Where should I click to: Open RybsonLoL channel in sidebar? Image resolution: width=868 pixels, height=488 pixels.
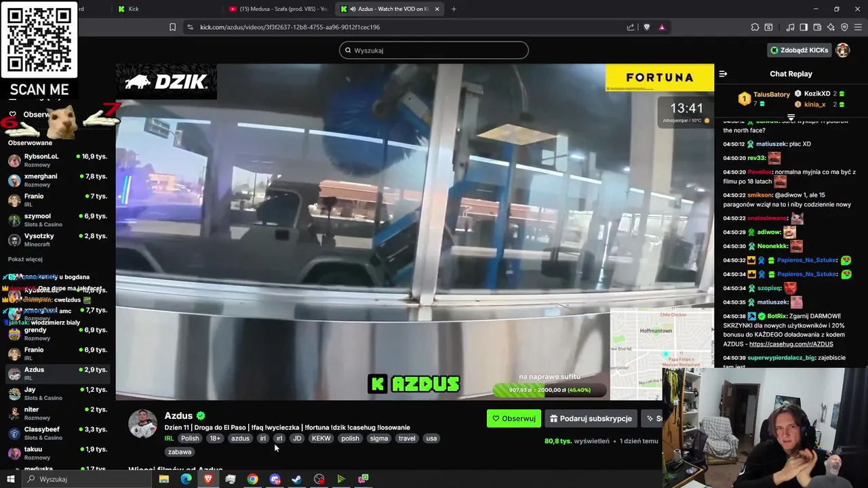click(x=58, y=161)
